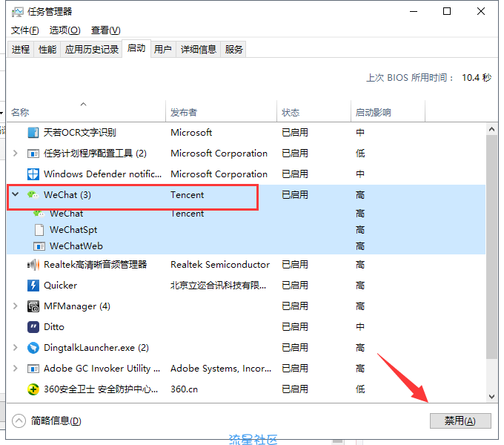This screenshot has height=445, width=504.
Task: Click the WeChatWeb entry name
Action: click(x=76, y=246)
